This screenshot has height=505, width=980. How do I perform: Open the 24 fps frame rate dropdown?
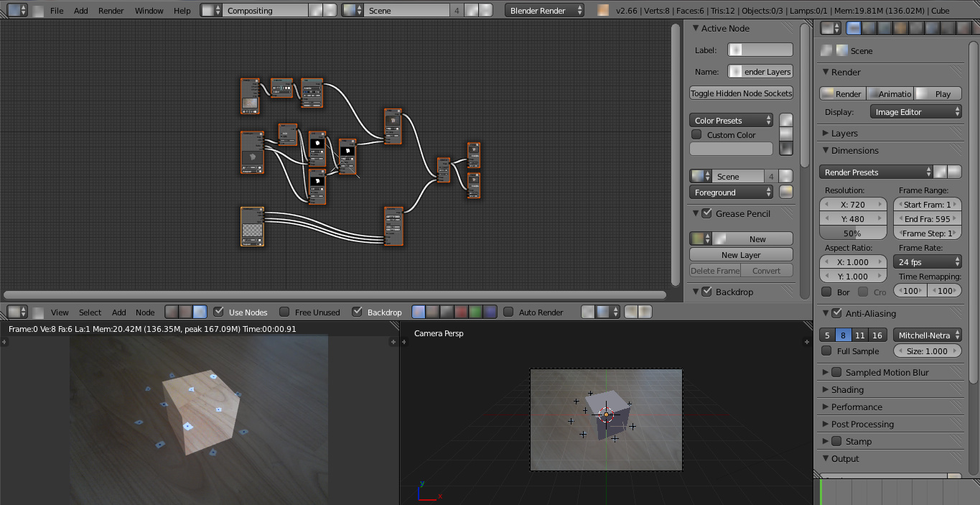coord(928,262)
